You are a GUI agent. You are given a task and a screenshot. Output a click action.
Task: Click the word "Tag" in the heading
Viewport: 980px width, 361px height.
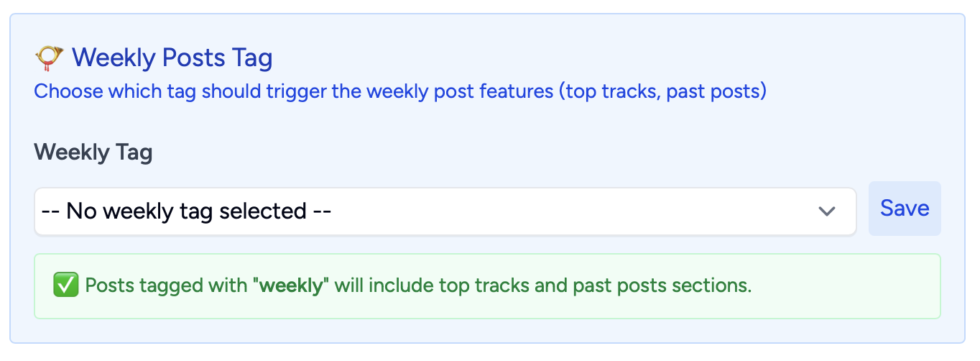click(x=251, y=58)
